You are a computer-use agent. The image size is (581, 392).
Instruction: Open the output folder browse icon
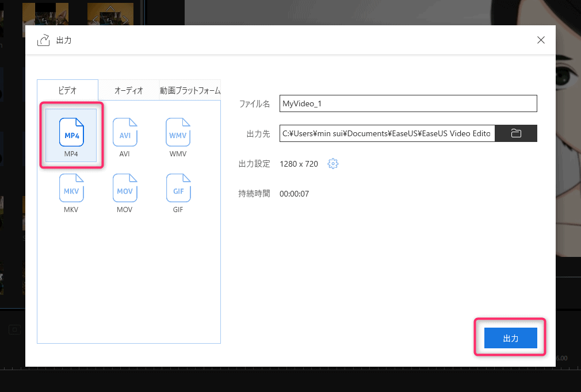click(515, 133)
